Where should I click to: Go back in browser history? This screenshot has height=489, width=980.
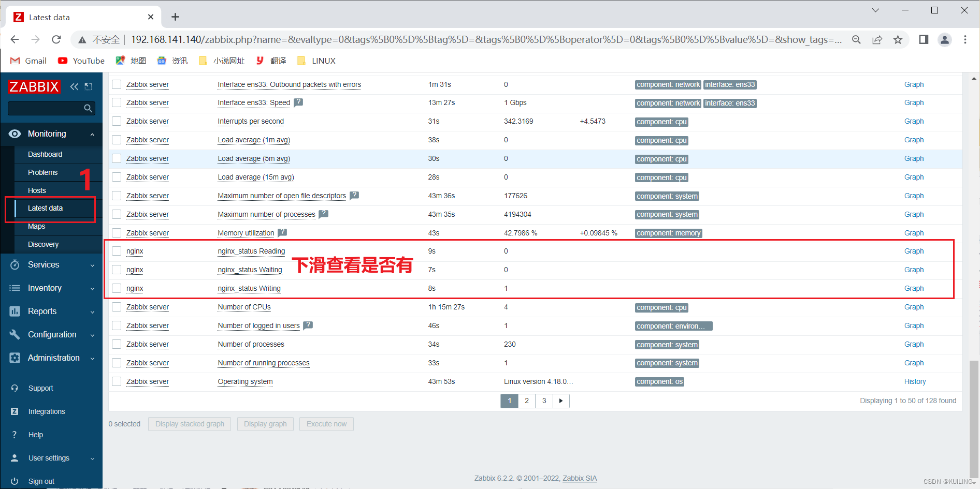coord(15,39)
